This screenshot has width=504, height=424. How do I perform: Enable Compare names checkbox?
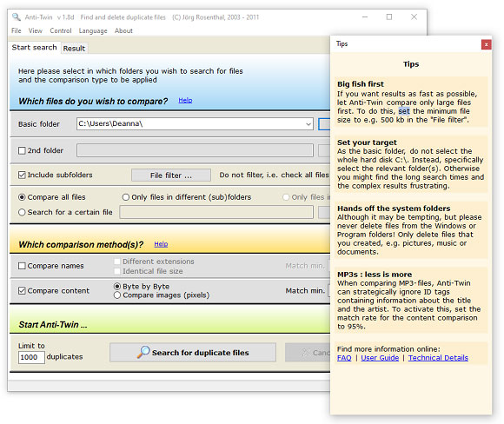22,266
